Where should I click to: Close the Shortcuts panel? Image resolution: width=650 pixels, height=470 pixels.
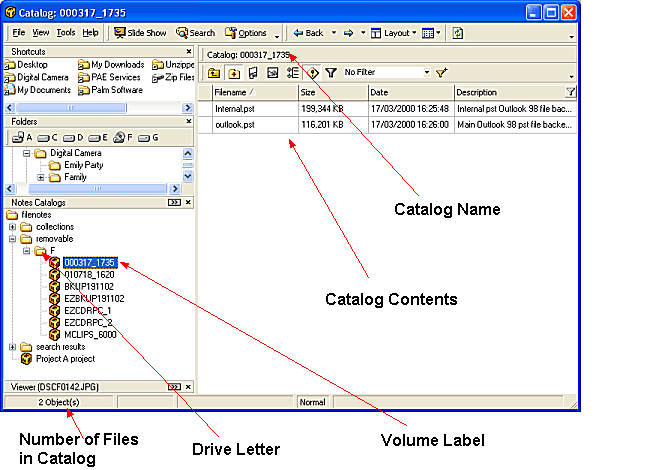pos(189,51)
